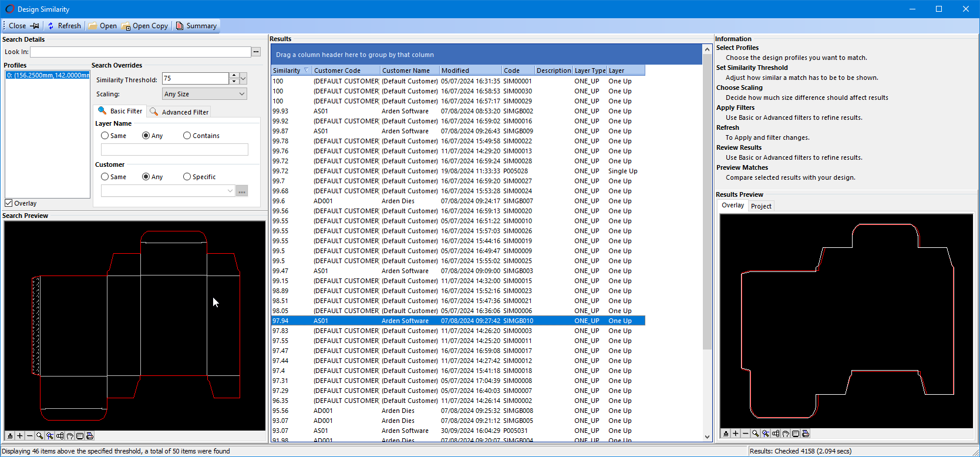Switch to the Basic Filter tab
This screenshot has height=457, width=980.
click(120, 111)
